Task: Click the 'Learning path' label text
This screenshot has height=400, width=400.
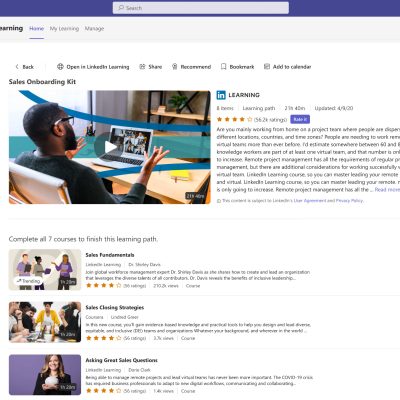Action: click(259, 108)
